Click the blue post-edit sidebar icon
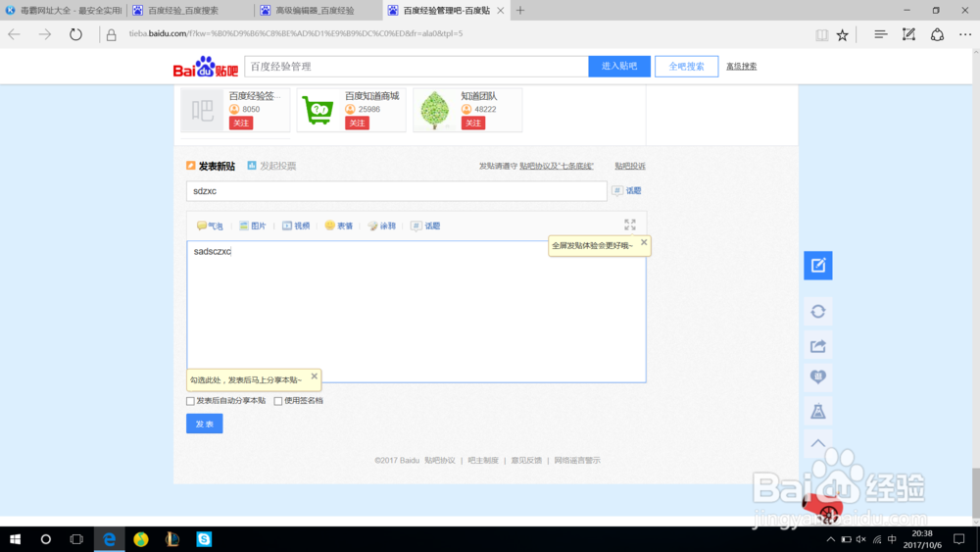 point(818,266)
